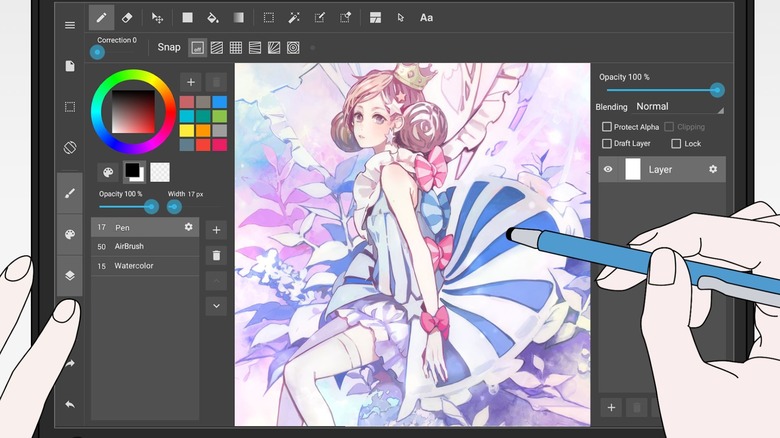Check the Draft Layer option

[x=607, y=144]
